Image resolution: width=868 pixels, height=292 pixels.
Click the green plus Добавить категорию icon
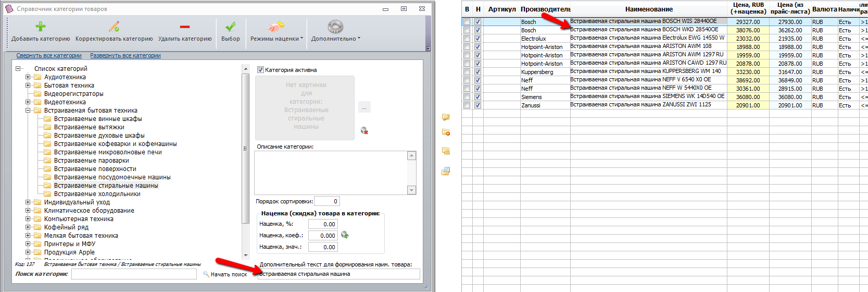tap(41, 27)
